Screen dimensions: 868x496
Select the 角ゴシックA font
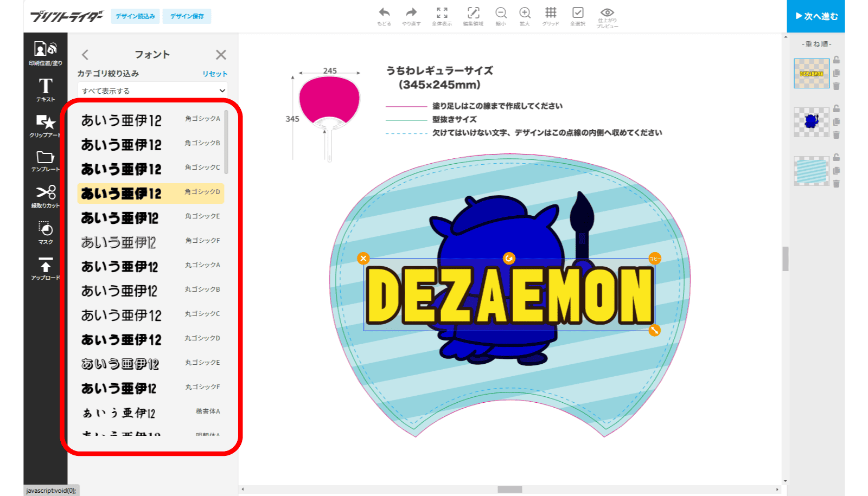point(151,120)
